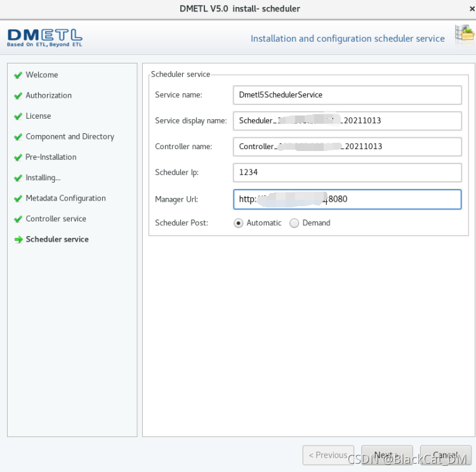Select the Metadata Configuration step label
The height and width of the screenshot is (472, 476).
pos(66,198)
